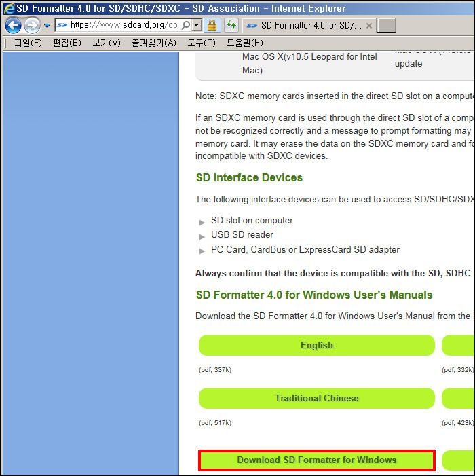Click the '(pdf, 517k)' size label

point(215,423)
